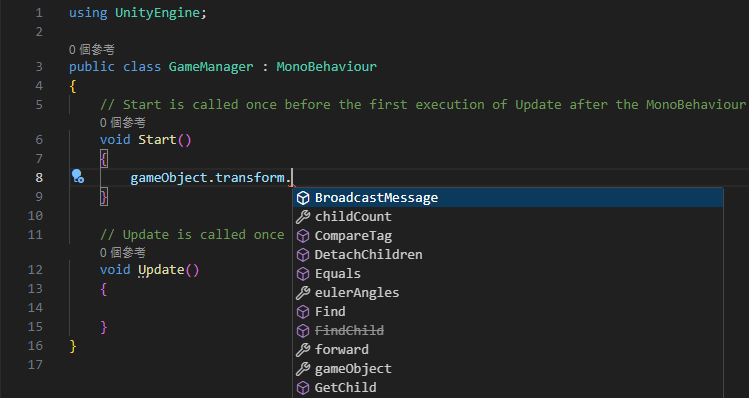Click the Find method cube icon
749x398 pixels.
click(303, 312)
